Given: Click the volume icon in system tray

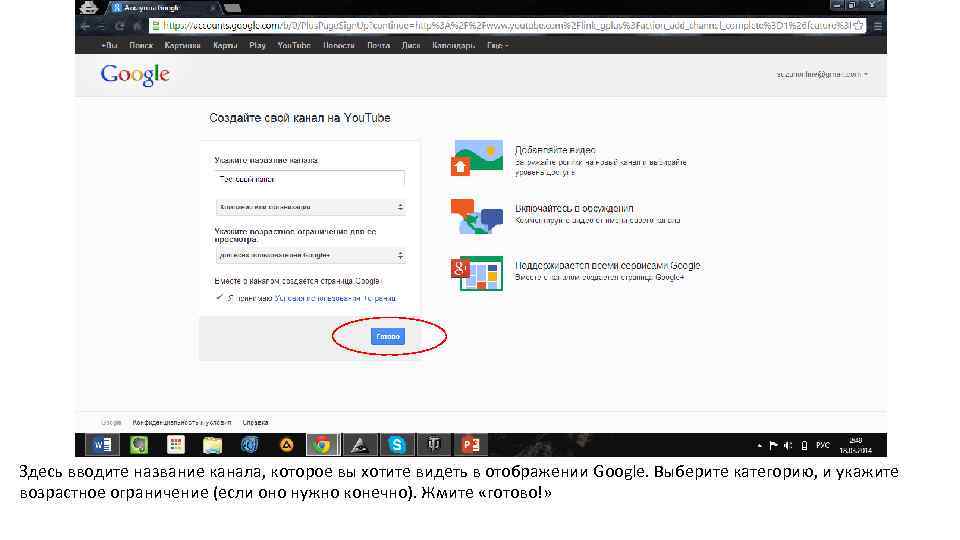Looking at the screenshot, I should (788, 445).
